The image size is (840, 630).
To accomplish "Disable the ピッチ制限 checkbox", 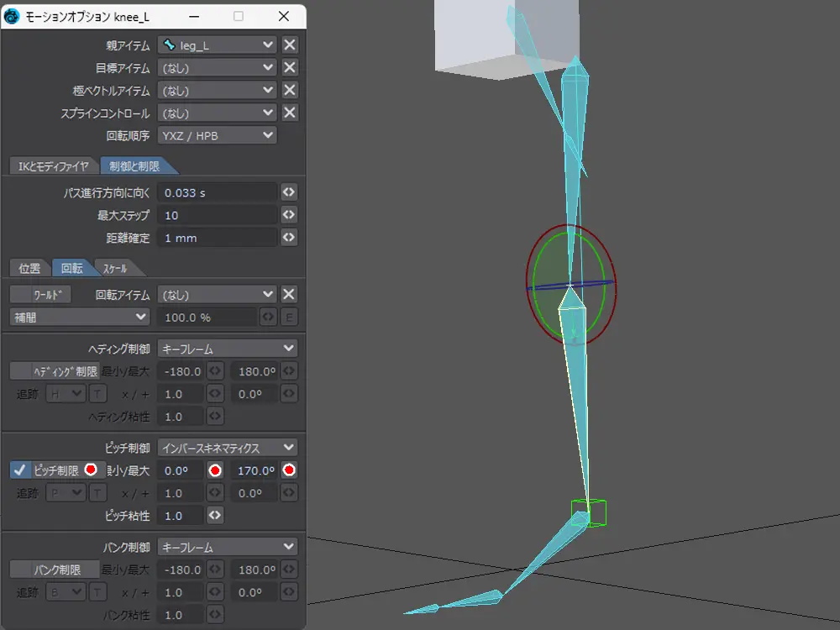I will pyautogui.click(x=19, y=470).
